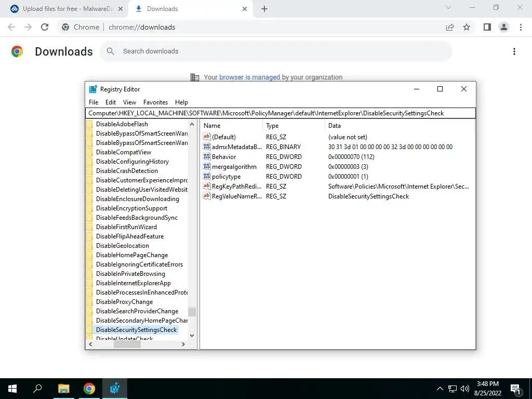This screenshot has height=399, width=532.
Task: Select the DisableSecuritySettingsCheck key
Action: pyautogui.click(x=137, y=330)
